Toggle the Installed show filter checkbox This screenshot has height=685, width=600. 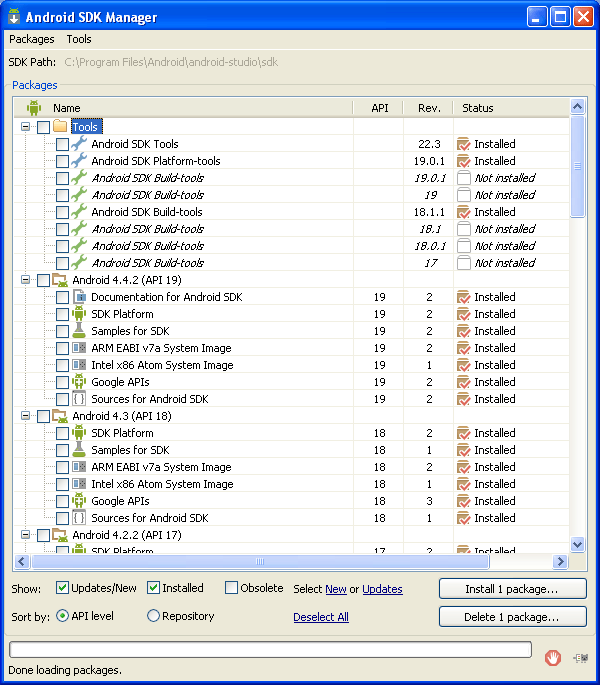click(x=153, y=588)
